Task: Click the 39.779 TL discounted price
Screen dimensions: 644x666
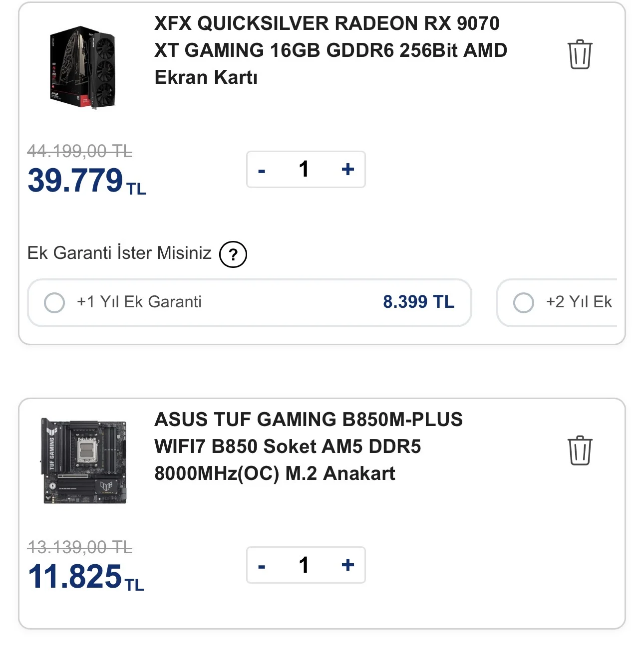Action: 86,181
